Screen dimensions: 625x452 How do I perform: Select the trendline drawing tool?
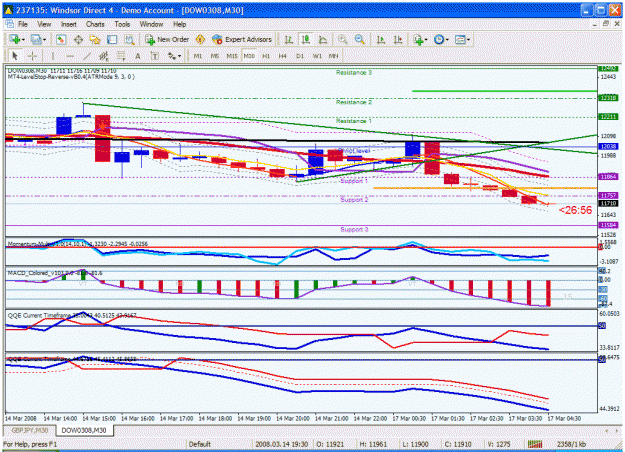(x=87, y=56)
